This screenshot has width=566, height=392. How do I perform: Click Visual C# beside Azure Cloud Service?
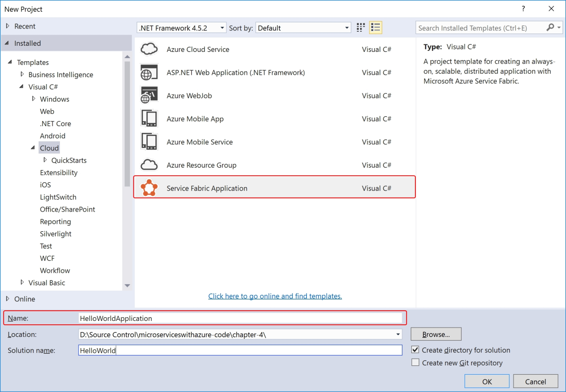377,49
